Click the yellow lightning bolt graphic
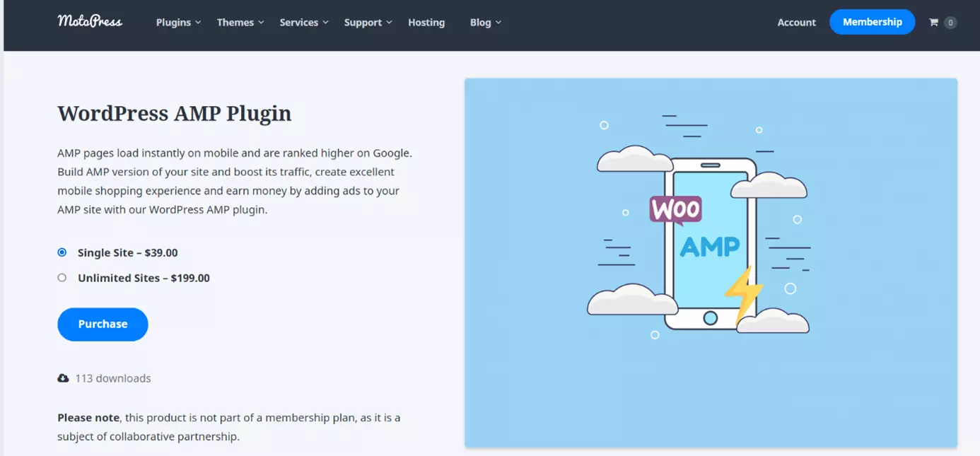The image size is (980, 456). (742, 293)
